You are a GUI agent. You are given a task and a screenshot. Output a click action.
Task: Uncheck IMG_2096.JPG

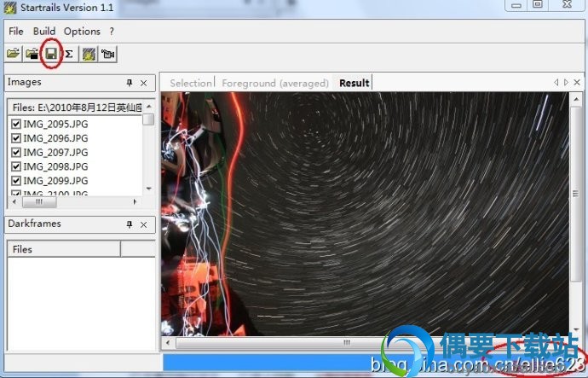(x=15, y=138)
